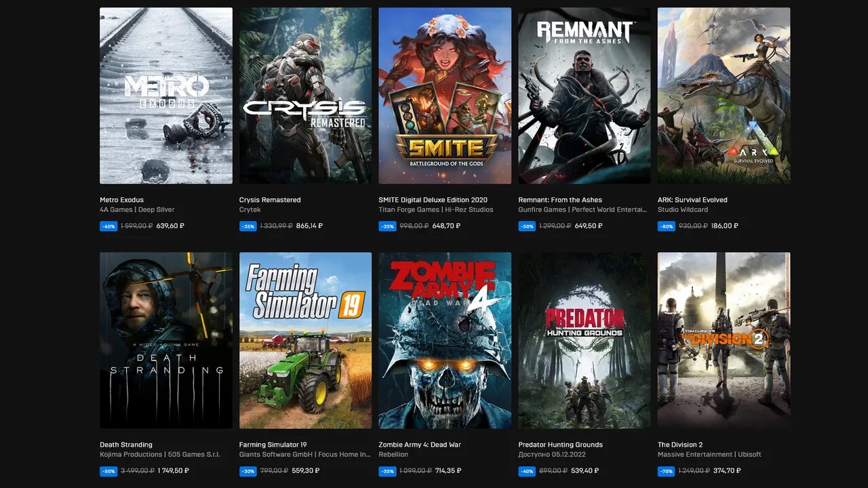Click the 1 749,50 ₽ Death Stranding price

tap(174, 470)
